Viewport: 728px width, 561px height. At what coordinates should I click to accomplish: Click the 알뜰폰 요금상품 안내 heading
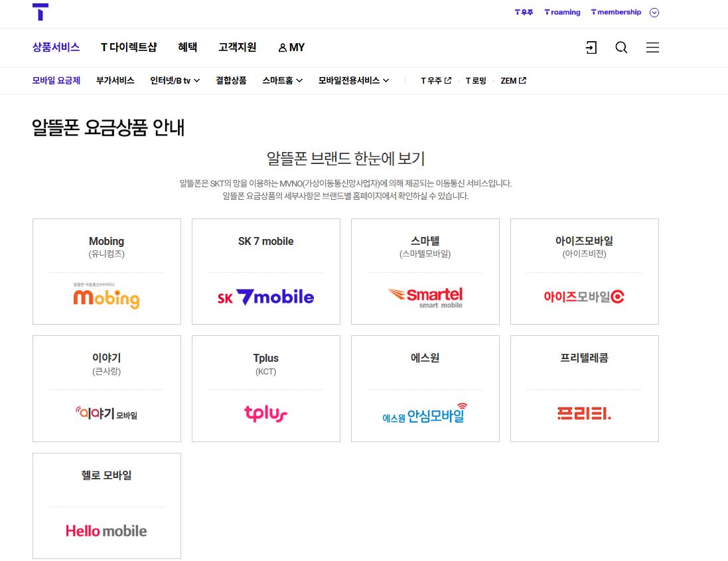108,127
